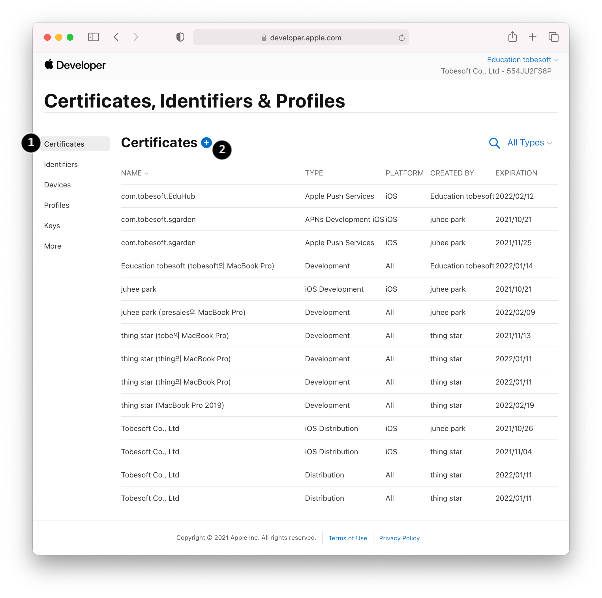Open the certificate search magnifier icon
The image size is (602, 598).
coord(494,143)
